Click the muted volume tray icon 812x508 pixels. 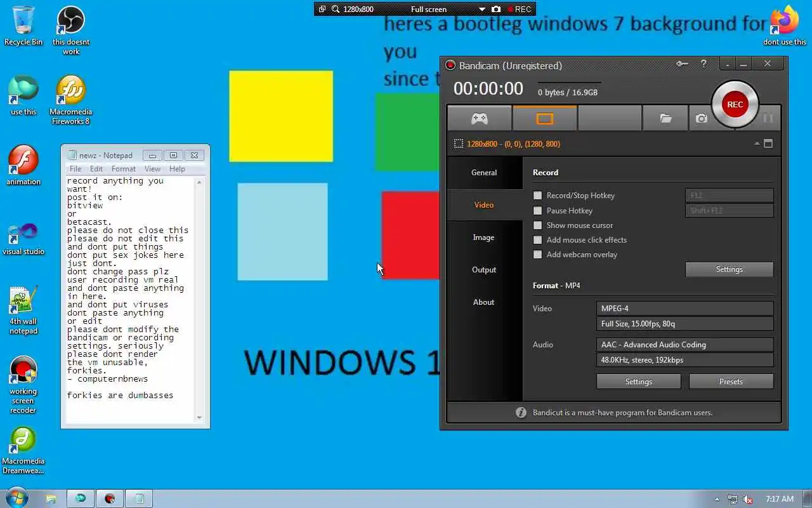tap(748, 499)
